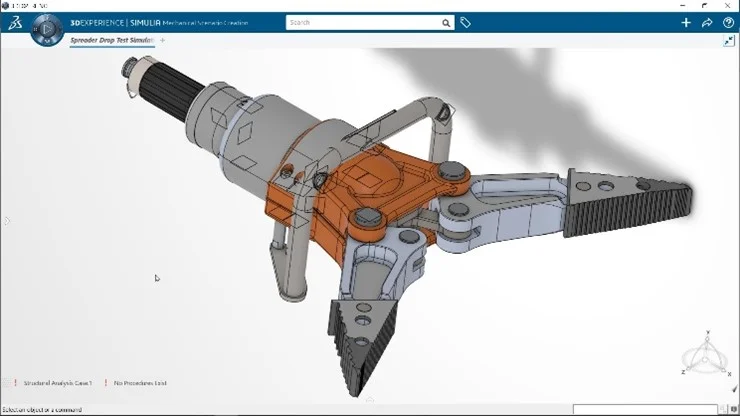
Task: Add a new tab with plus button
Action: 163,41
